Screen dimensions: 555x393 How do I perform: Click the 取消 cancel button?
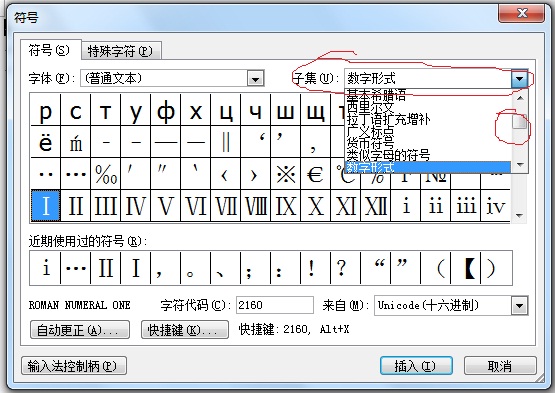[x=500, y=366]
